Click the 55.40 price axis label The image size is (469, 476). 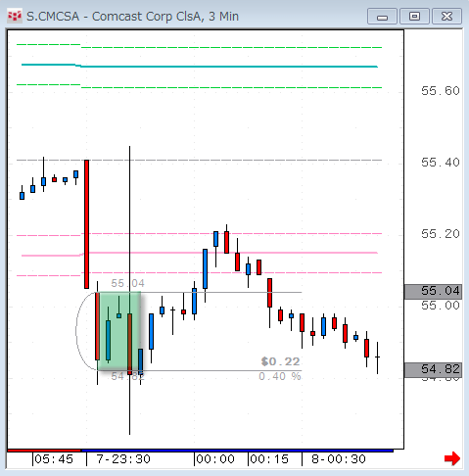pos(441,163)
